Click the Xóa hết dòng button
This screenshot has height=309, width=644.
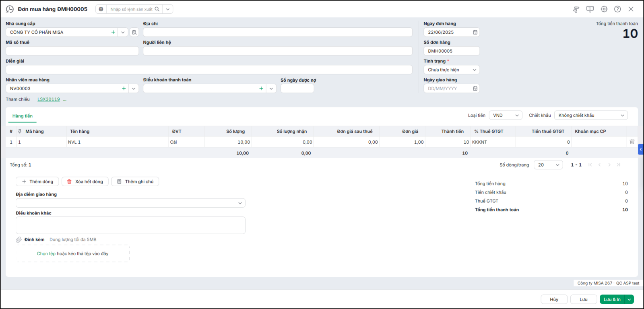[x=85, y=181]
